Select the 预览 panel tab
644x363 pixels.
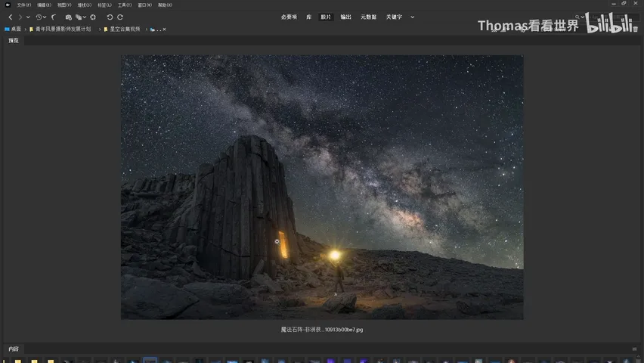click(14, 41)
